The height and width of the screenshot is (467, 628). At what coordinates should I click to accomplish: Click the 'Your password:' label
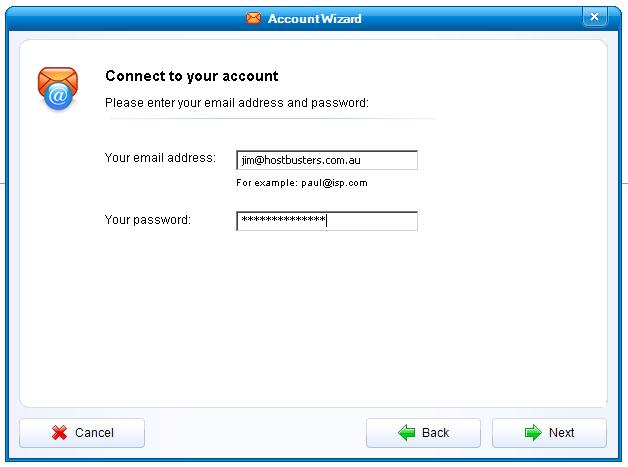[x=148, y=220]
